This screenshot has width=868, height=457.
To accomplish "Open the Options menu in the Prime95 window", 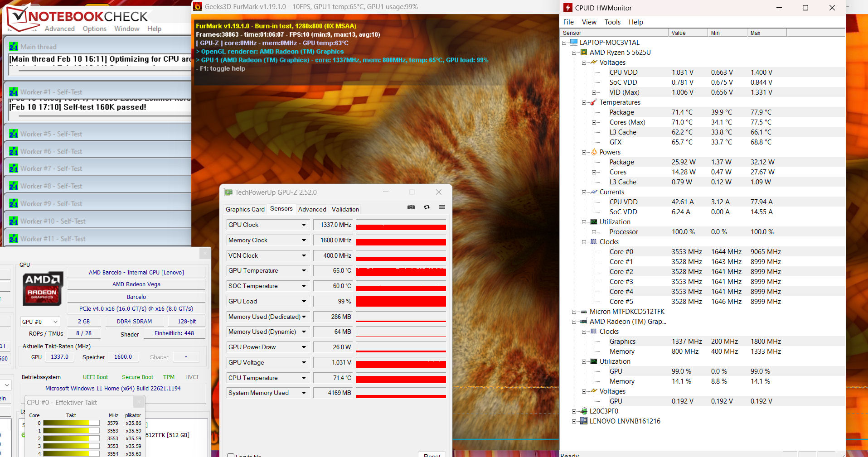I will coord(94,29).
